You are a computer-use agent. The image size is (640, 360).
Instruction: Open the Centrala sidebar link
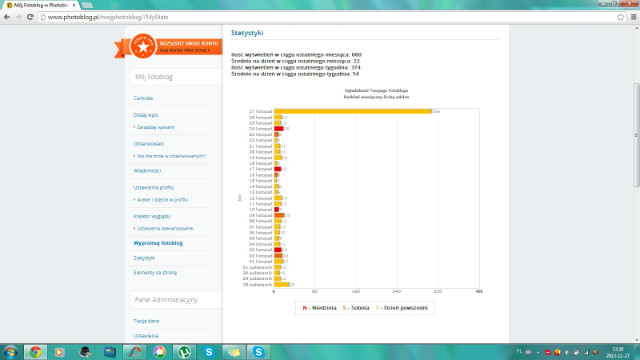click(x=143, y=98)
